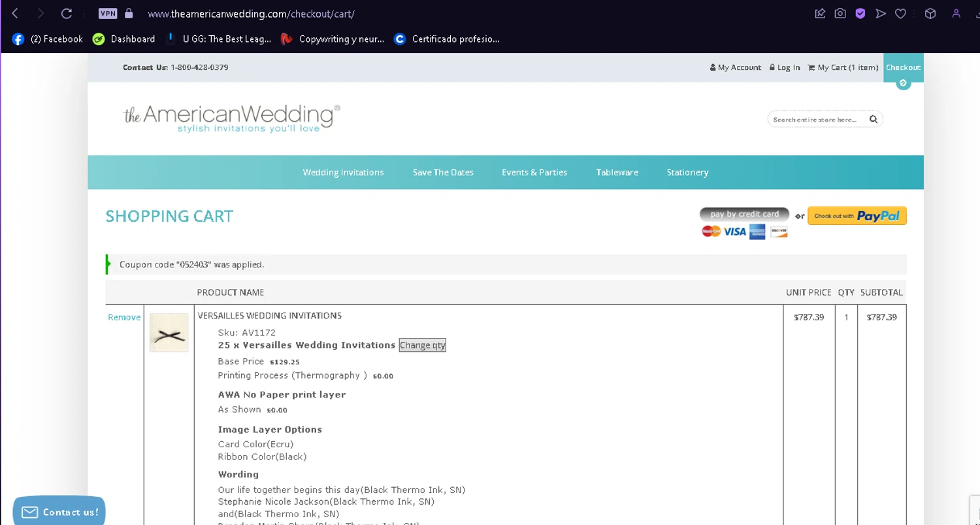Image resolution: width=980 pixels, height=525 pixels.
Task: Click the website URL in address bar
Action: 252,14
